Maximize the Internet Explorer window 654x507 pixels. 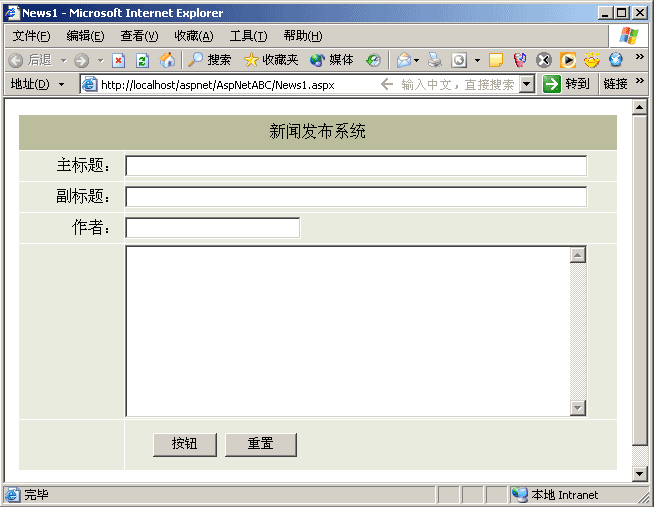[621, 13]
